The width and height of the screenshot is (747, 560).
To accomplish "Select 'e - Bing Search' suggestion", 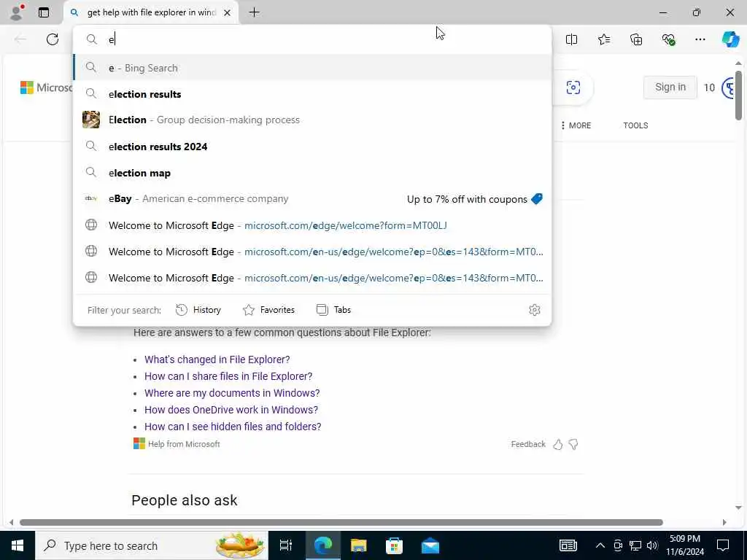I will [x=312, y=68].
